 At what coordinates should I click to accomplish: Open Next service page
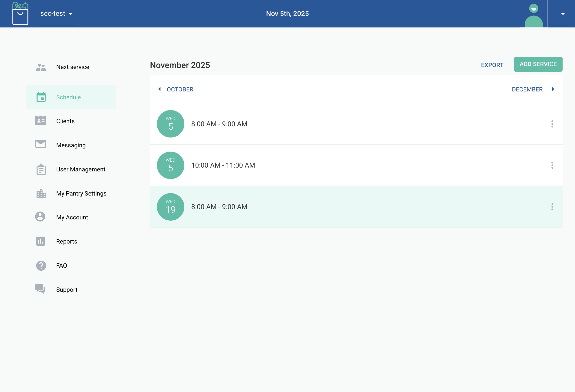pyautogui.click(x=73, y=67)
